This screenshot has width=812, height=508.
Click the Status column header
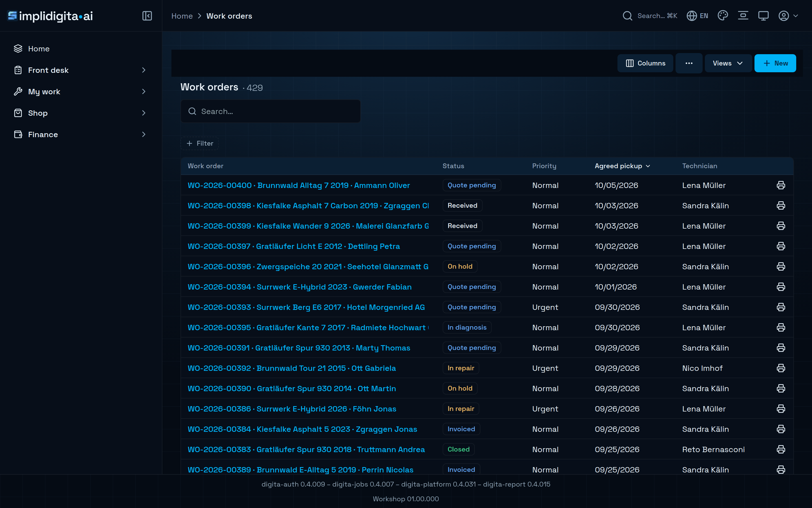(x=453, y=166)
